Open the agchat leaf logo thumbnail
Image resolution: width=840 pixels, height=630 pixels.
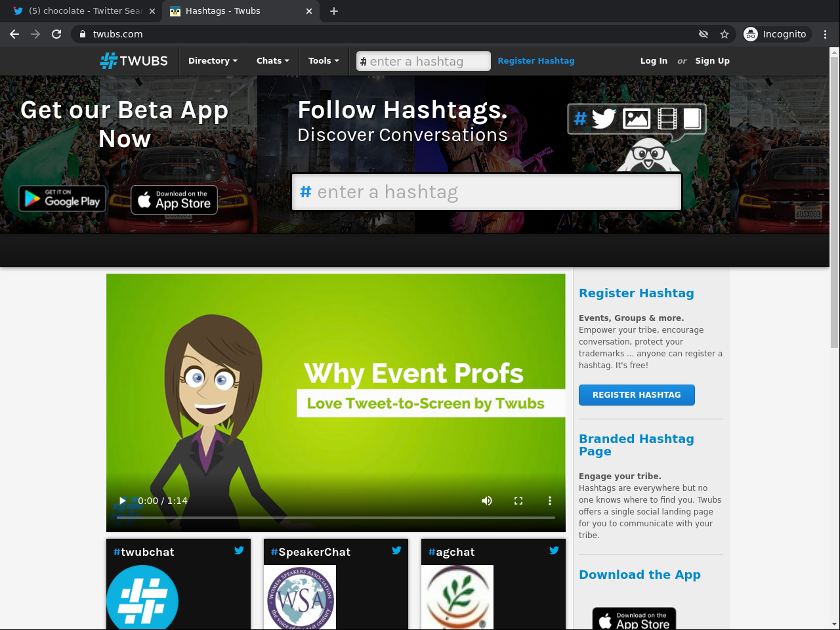tap(457, 597)
